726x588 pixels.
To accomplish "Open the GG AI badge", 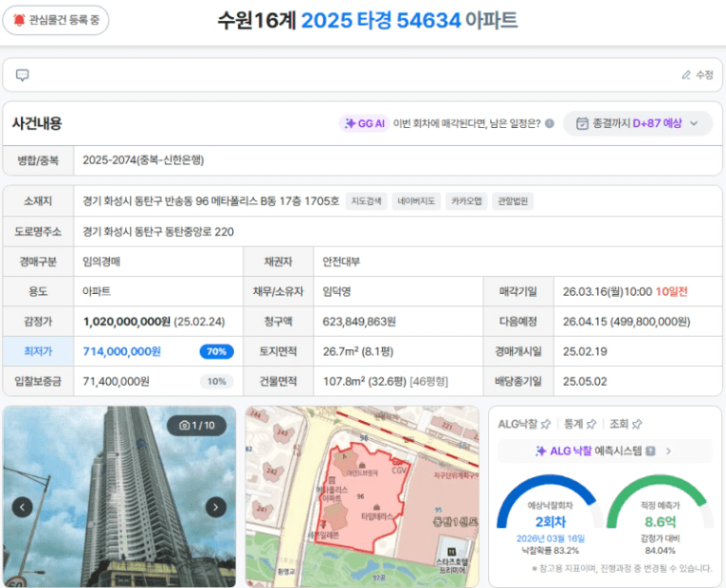I will pyautogui.click(x=364, y=123).
